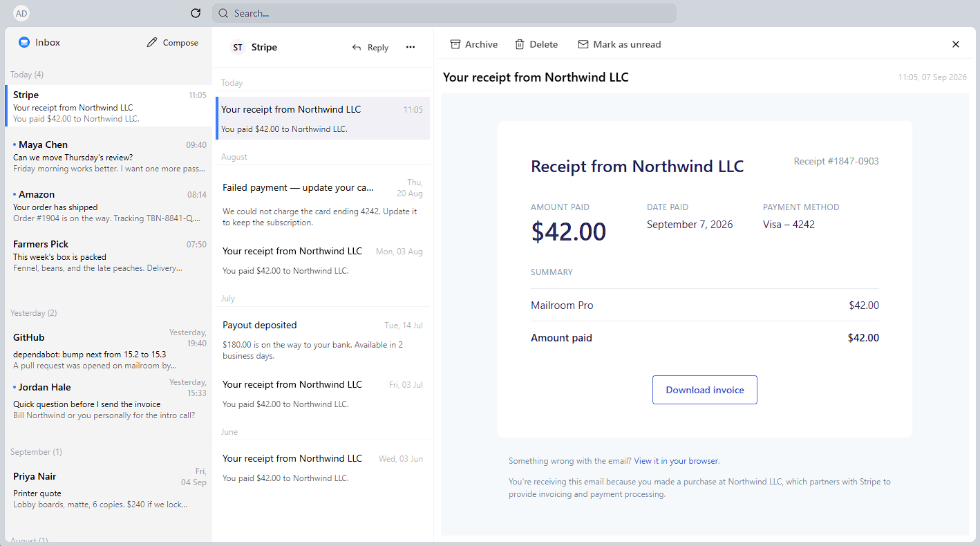Screen dimensions: 980x546
Task: Open Jordan Hale's invoice question email
Action: (109, 399)
